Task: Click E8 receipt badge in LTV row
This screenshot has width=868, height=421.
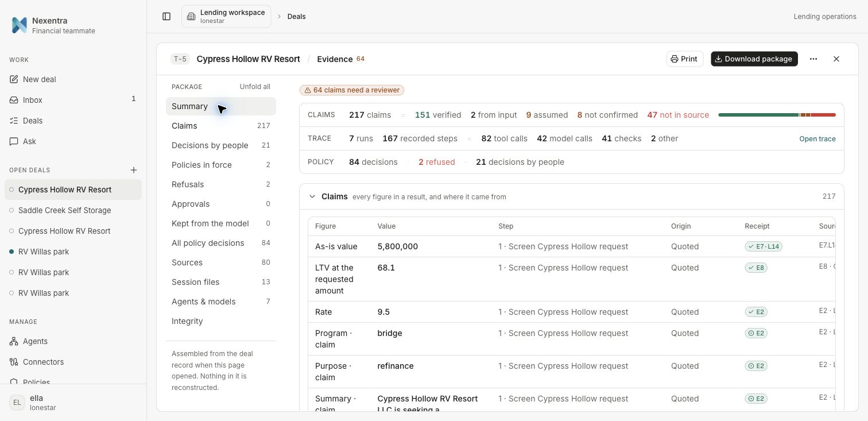Action: tap(757, 268)
